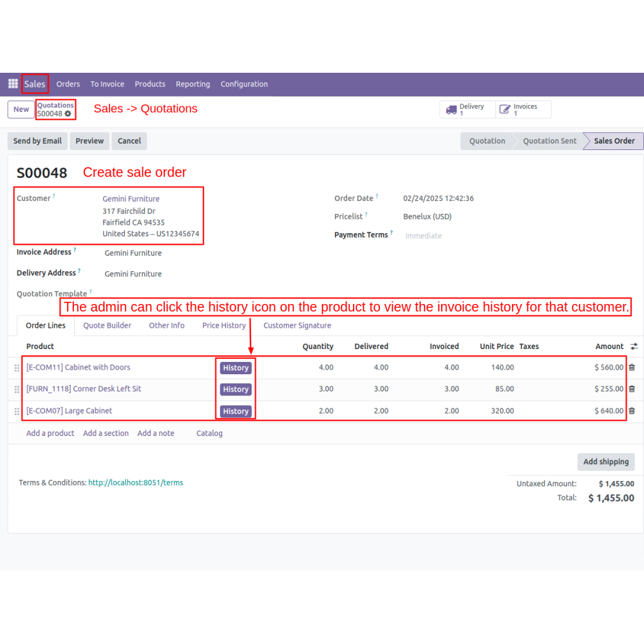Switch to the Price History tab
The height and width of the screenshot is (644, 644).
(x=224, y=325)
